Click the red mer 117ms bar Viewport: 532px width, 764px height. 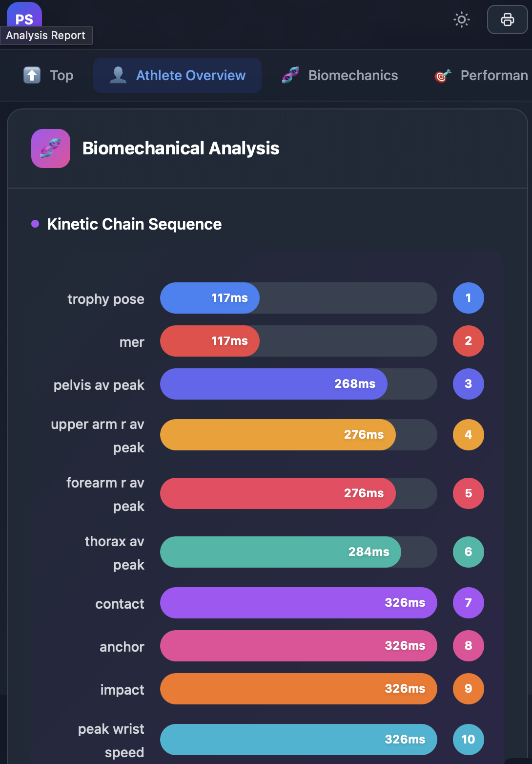point(209,341)
